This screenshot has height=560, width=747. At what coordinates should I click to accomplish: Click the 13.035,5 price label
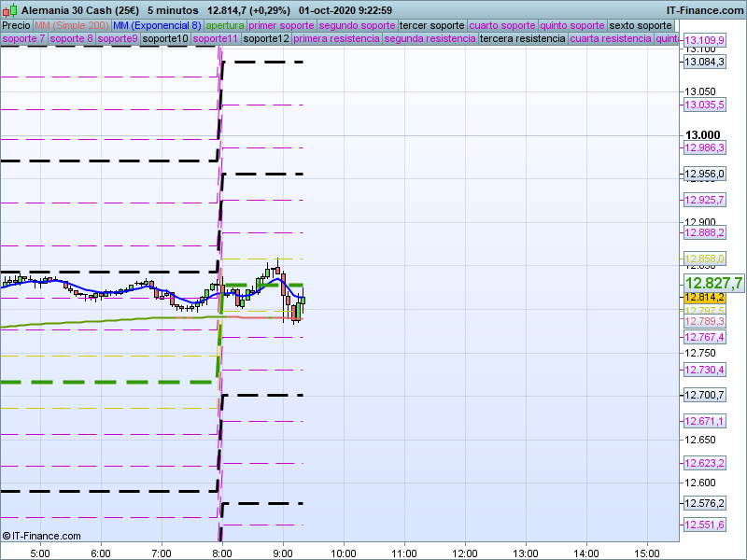(705, 105)
